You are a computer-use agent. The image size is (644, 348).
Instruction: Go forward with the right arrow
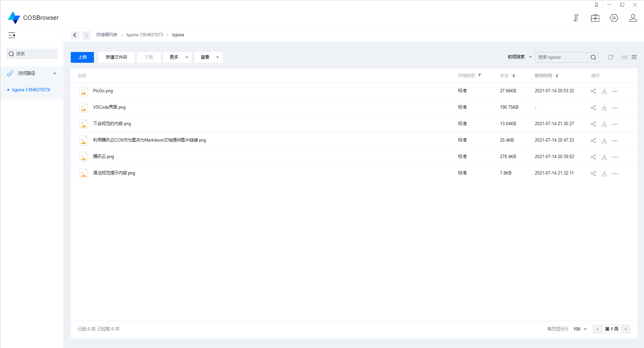(87, 35)
